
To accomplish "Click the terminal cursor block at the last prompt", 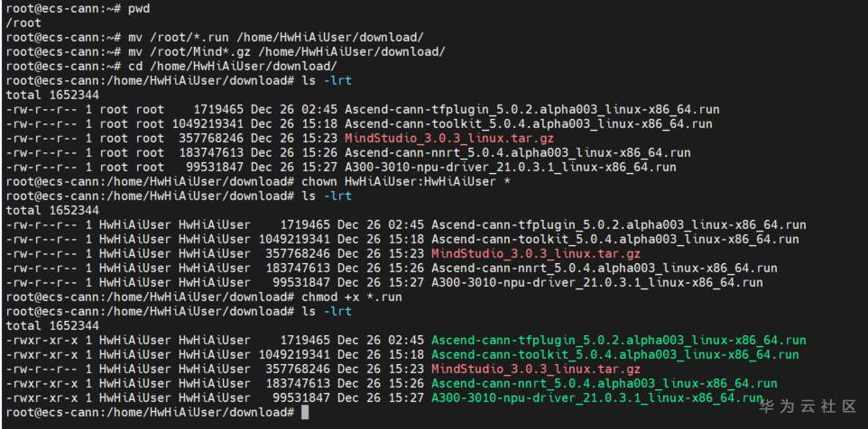I will tap(305, 412).
